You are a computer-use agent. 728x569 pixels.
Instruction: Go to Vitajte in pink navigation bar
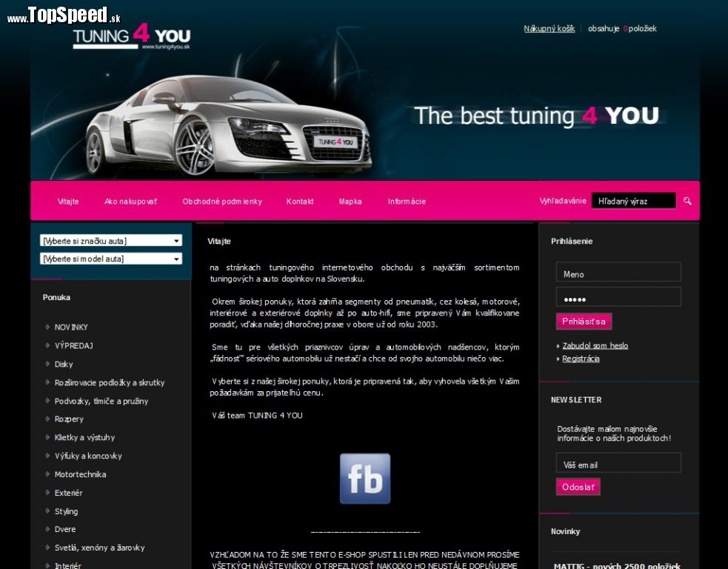68,202
